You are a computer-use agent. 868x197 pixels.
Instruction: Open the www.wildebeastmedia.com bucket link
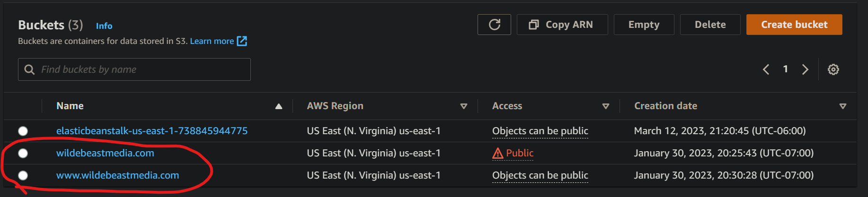[117, 175]
